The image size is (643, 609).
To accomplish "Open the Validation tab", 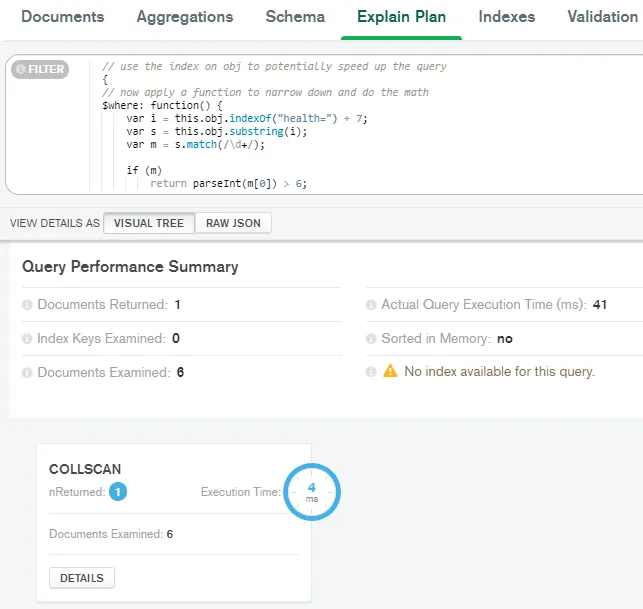I will click(602, 17).
